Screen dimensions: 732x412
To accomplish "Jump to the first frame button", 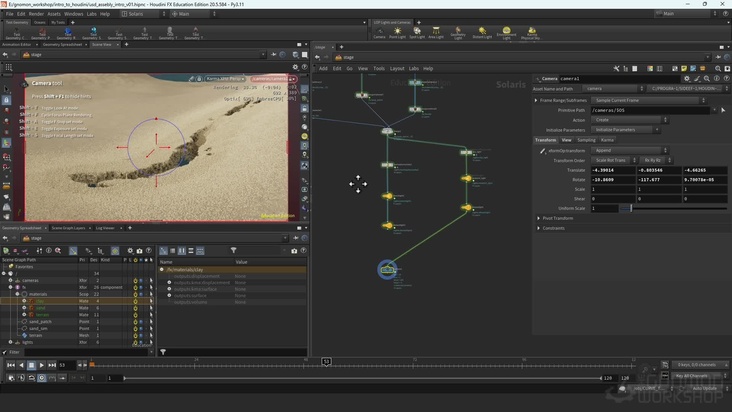I will 11,365.
